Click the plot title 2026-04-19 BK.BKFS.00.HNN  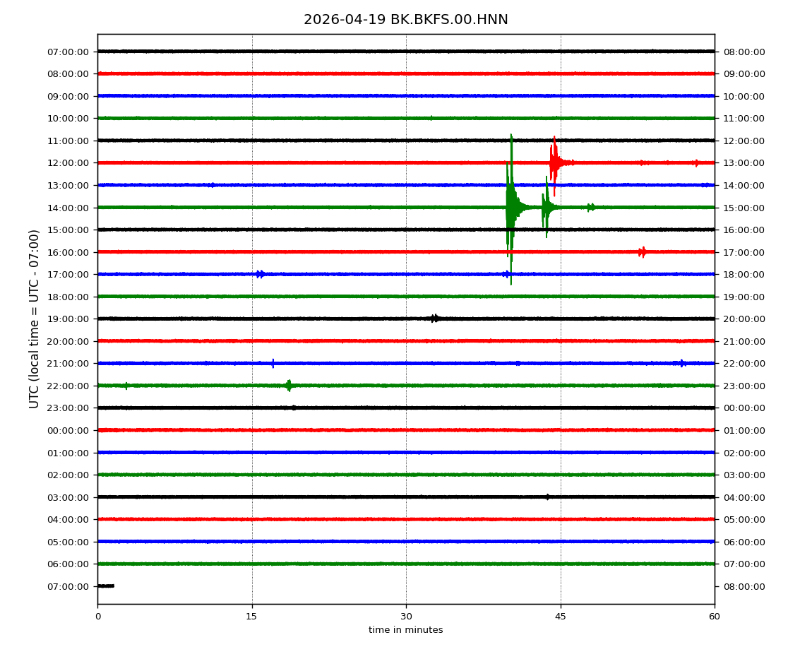405,20
